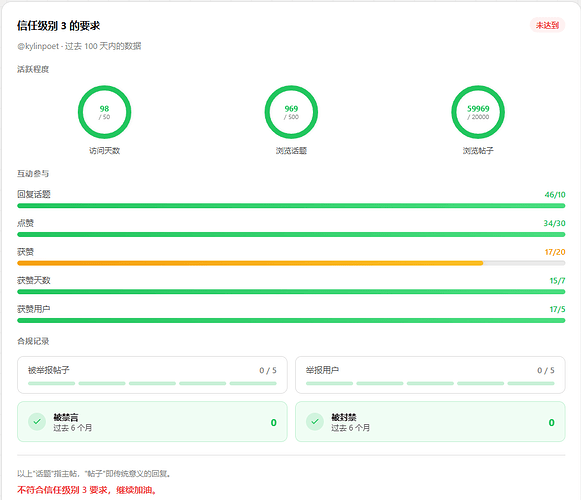Click the 过去 6 个月 text under 被禁言
The image size is (581, 500).
point(73,428)
